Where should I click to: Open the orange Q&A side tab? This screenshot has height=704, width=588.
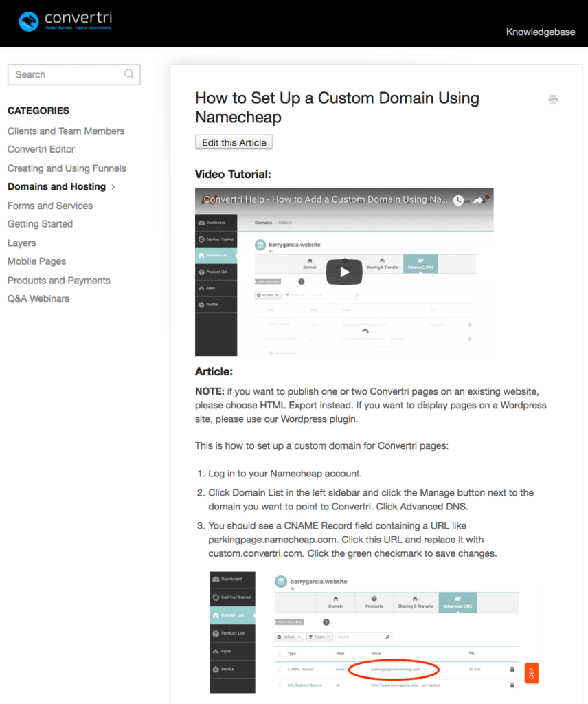pos(532,673)
